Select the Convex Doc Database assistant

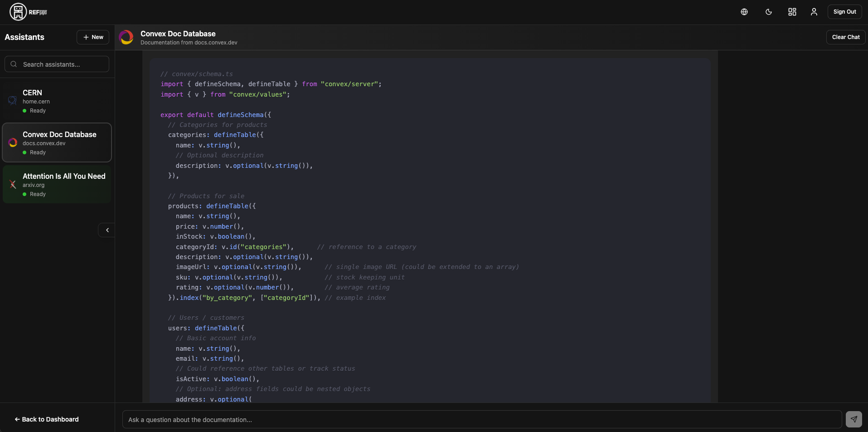(x=57, y=142)
